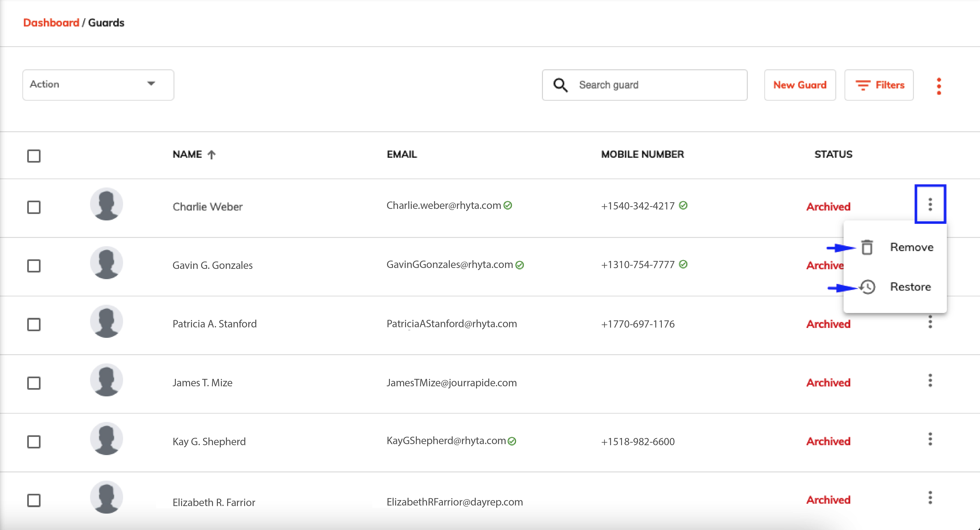Focus the Search guard input field
980x530 pixels.
(x=645, y=85)
